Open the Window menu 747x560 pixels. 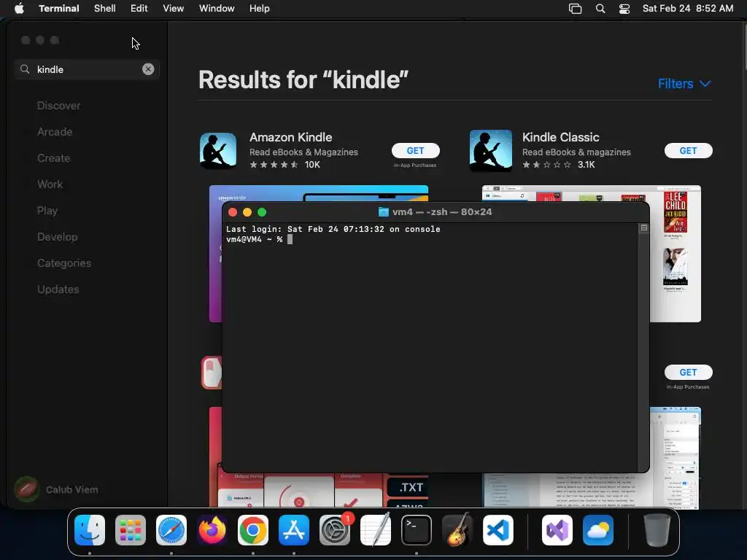pos(217,9)
